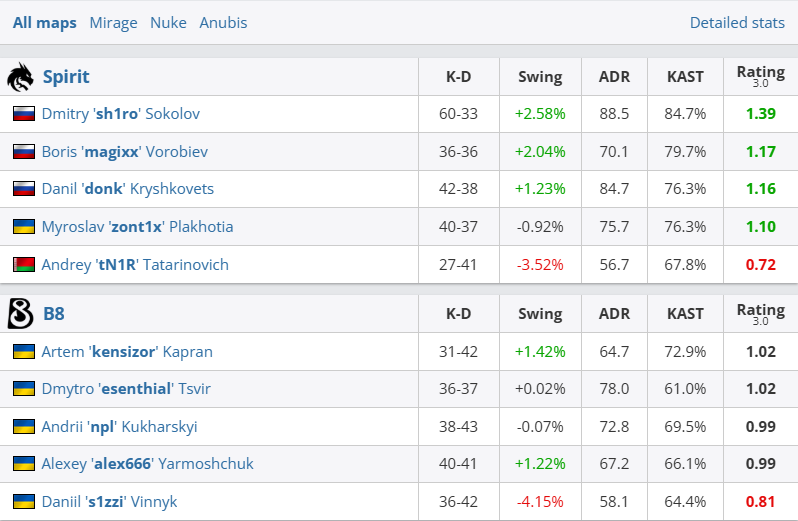Image resolution: width=798 pixels, height=521 pixels.
Task: Click the Spirit team dragon logo
Action: [20, 77]
